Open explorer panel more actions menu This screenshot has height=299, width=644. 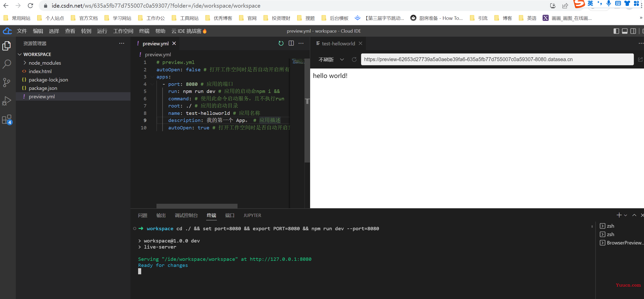[122, 43]
